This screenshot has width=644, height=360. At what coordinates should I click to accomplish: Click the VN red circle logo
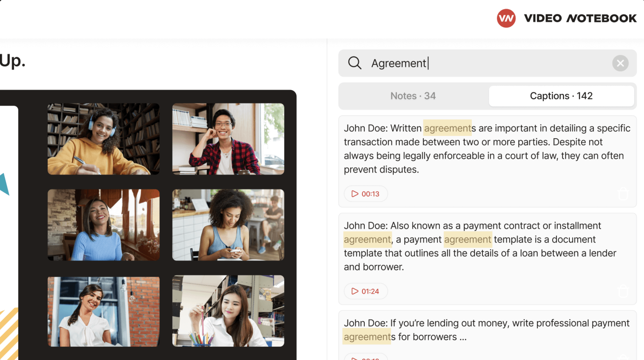coord(506,18)
